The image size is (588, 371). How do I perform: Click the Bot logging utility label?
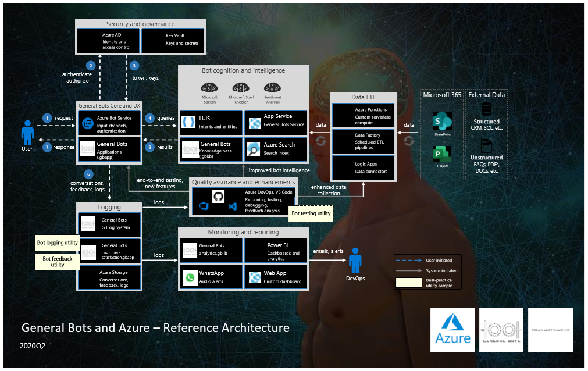58,242
